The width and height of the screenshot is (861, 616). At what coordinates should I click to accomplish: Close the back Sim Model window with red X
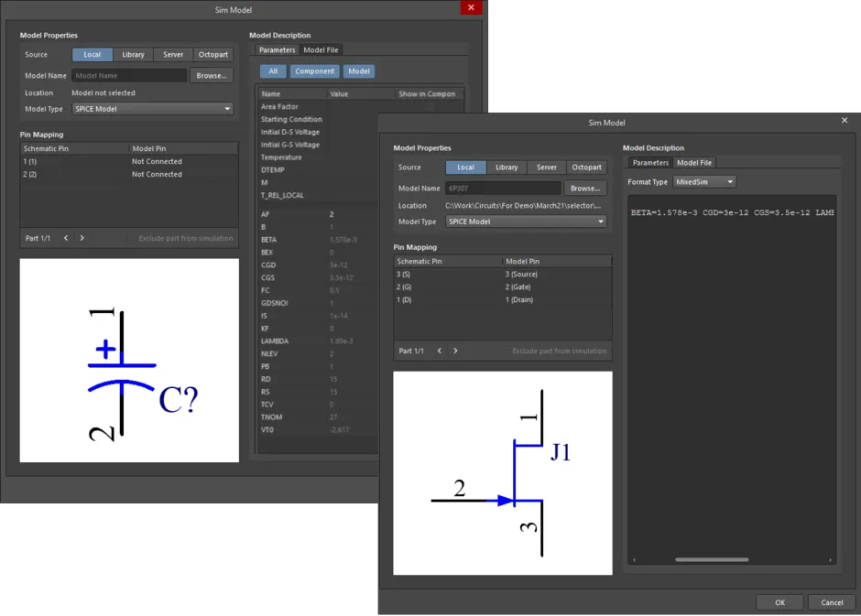pos(471,7)
